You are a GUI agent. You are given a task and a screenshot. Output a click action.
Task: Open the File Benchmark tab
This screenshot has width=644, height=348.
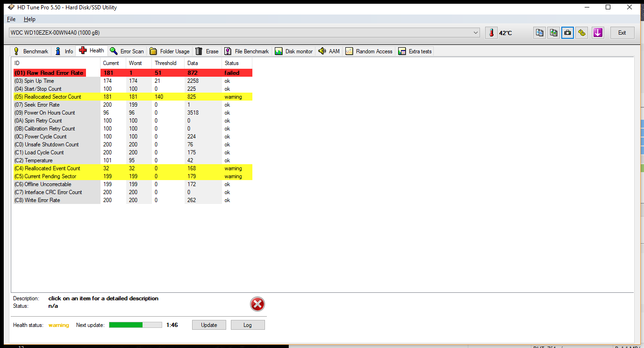247,51
